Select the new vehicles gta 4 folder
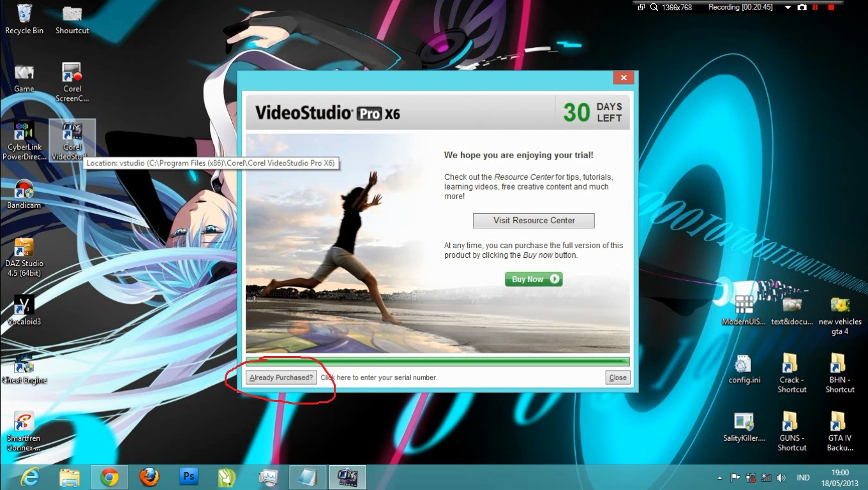This screenshot has height=490, width=868. click(840, 316)
